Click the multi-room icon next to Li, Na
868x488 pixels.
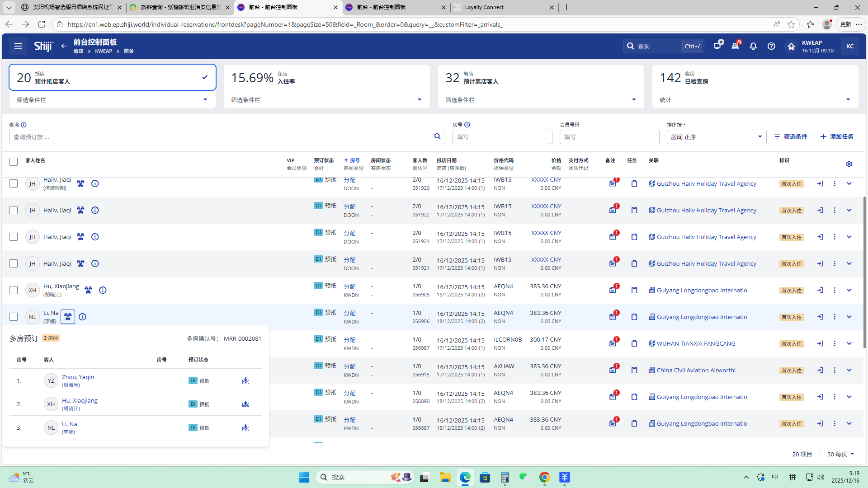[x=68, y=317]
